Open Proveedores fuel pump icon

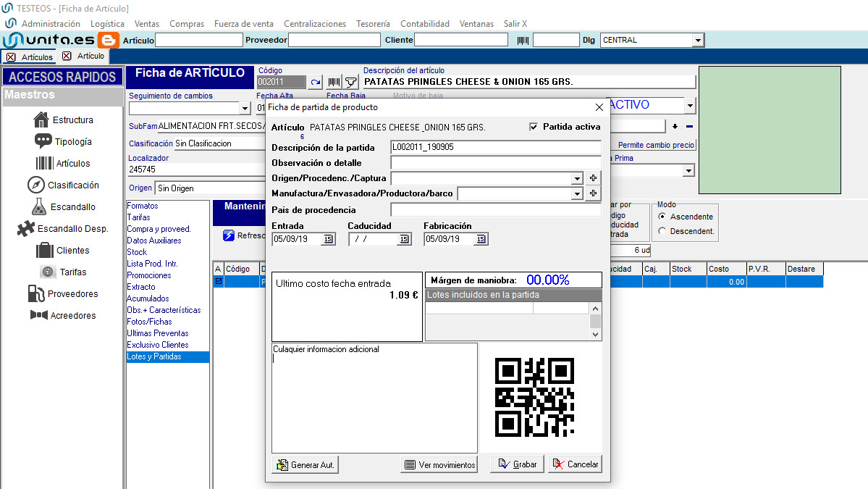[x=36, y=293]
